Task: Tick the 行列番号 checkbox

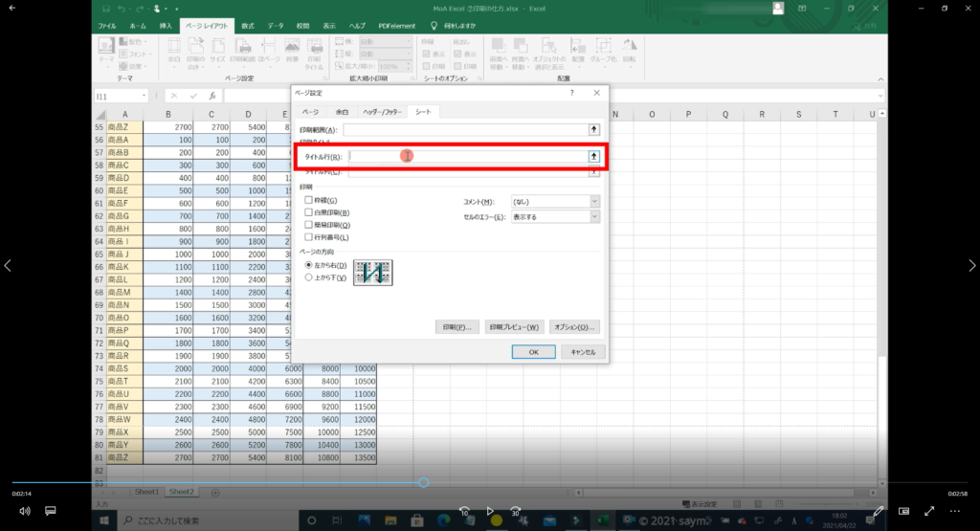Action: 309,236
